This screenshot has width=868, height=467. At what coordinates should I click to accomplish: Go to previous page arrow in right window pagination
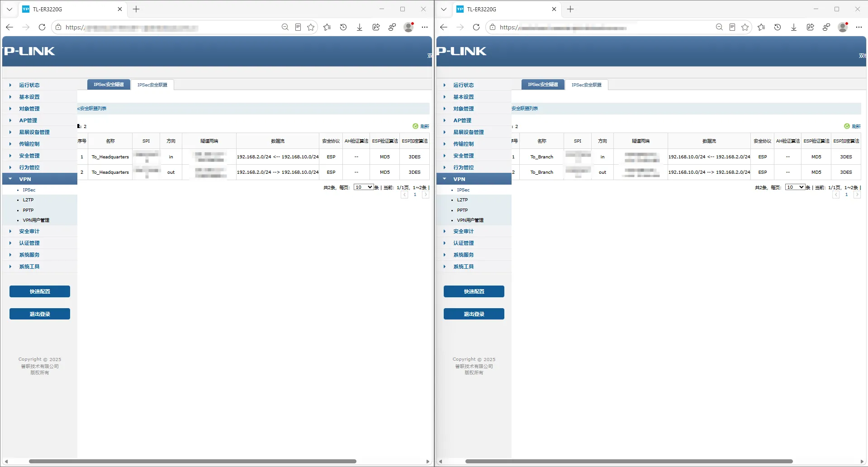tap(836, 195)
